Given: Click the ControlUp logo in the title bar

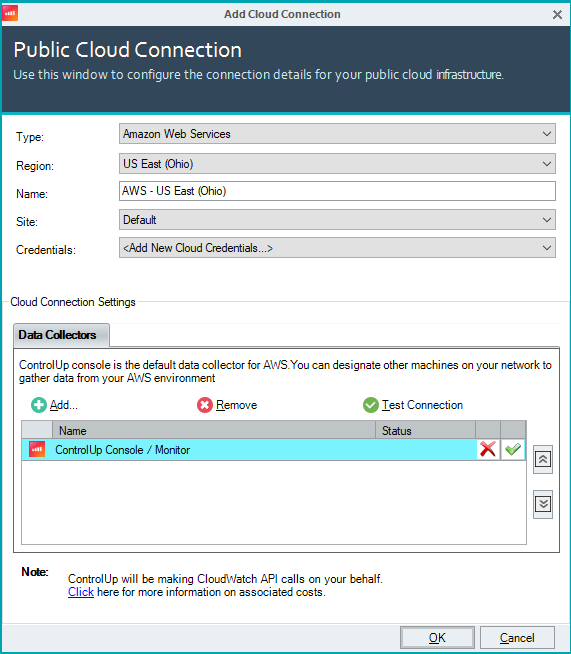Looking at the screenshot, I should pyautogui.click(x=10, y=13).
